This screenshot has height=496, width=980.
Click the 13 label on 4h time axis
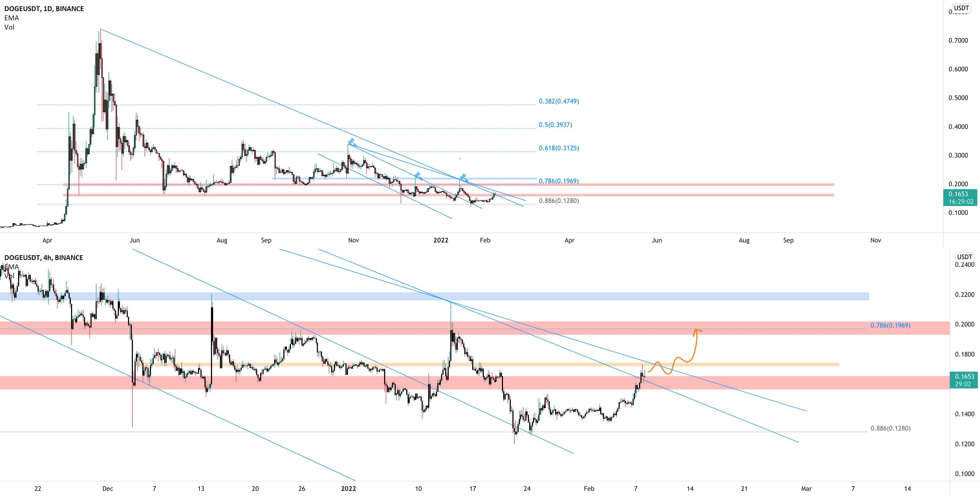[201, 489]
